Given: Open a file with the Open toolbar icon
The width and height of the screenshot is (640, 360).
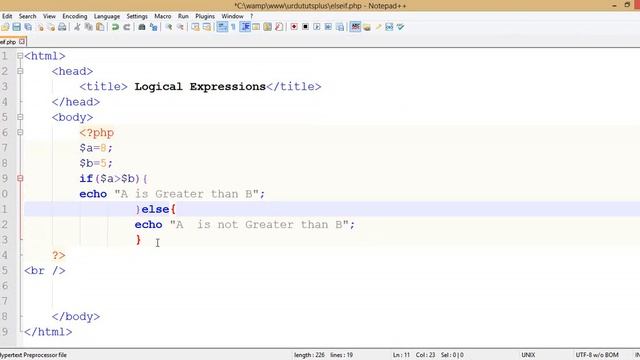Looking at the screenshot, I should coord(5,27).
